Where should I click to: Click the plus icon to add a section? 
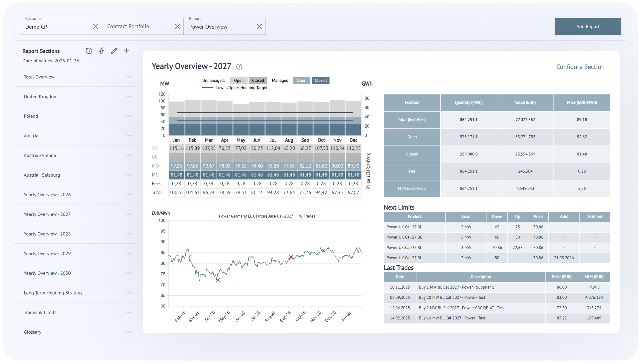(x=127, y=51)
